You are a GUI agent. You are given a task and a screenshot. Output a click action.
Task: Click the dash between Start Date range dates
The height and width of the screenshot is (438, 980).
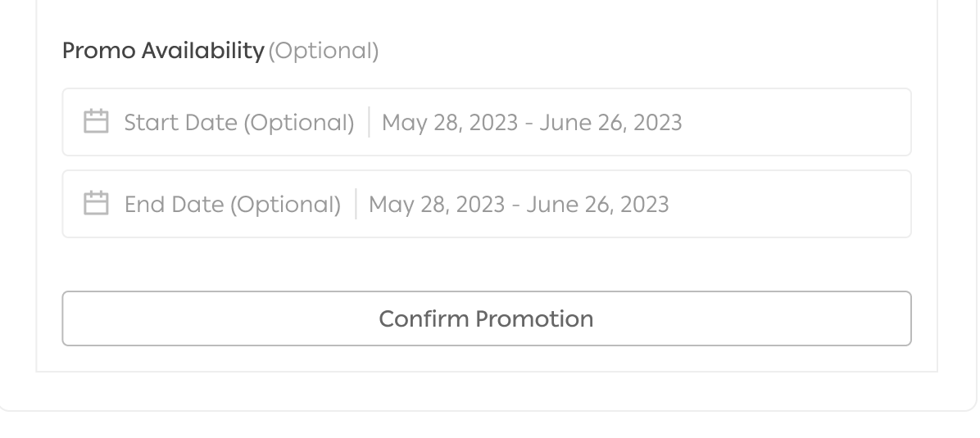point(530,124)
